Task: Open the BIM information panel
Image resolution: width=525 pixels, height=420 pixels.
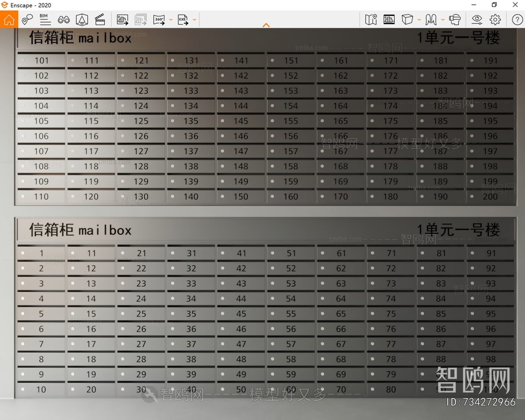Action: pyautogui.click(x=45, y=20)
